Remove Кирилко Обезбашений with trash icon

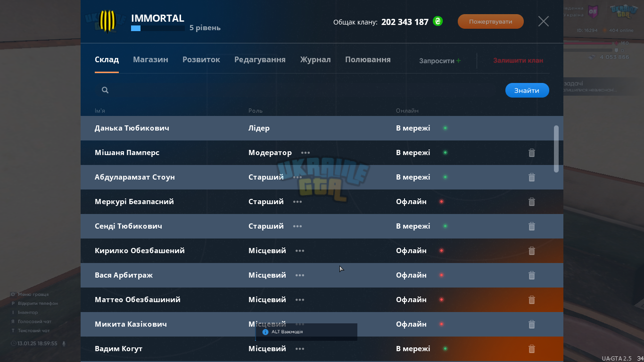pyautogui.click(x=532, y=251)
